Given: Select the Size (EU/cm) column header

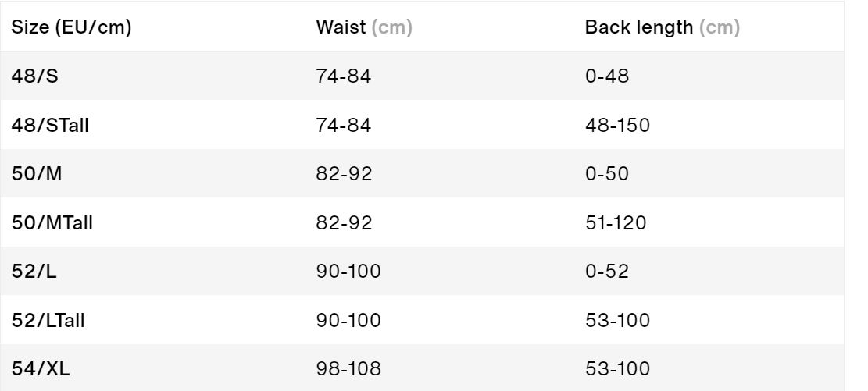Looking at the screenshot, I should coord(71,27).
